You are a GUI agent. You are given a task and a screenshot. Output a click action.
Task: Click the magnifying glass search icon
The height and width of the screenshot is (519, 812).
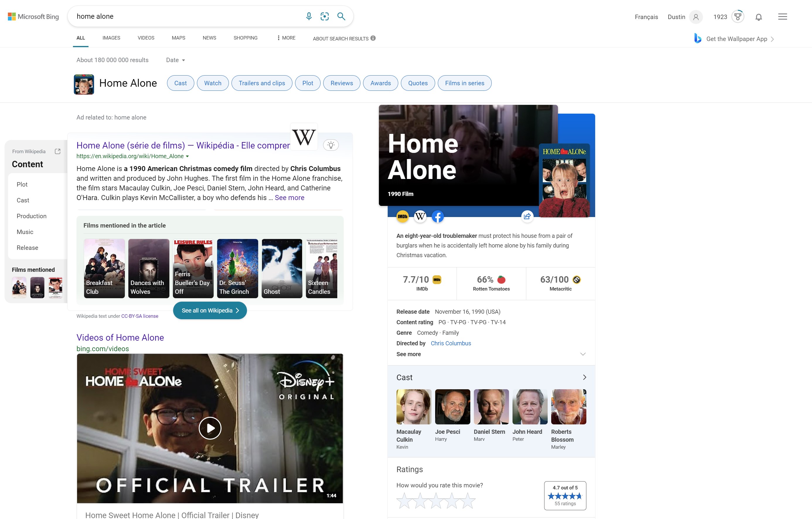tap(341, 16)
